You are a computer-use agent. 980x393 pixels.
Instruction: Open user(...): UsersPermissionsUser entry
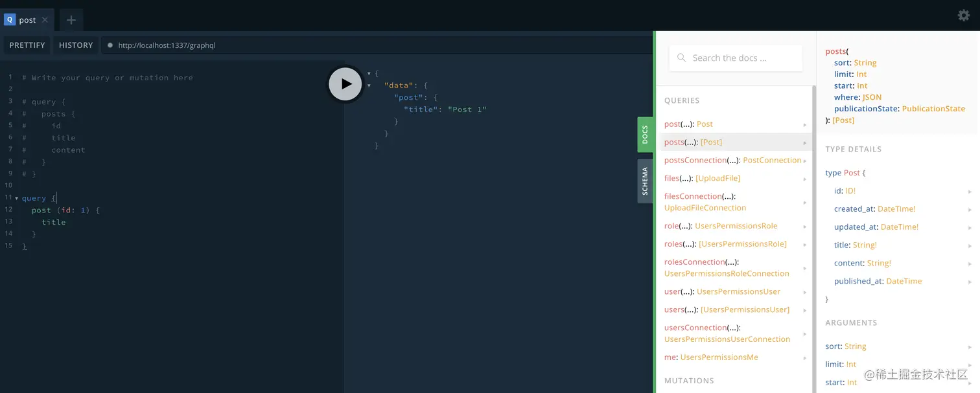pos(734,292)
